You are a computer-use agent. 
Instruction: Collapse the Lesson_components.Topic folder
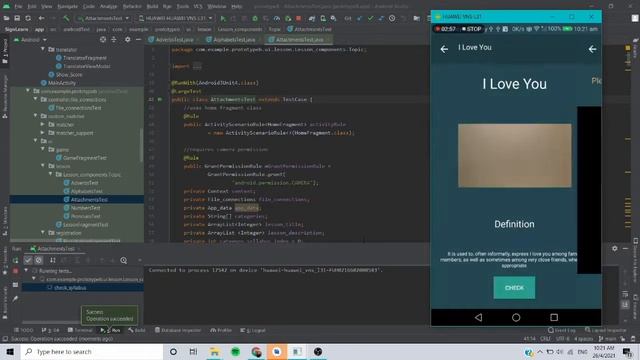pos(51,174)
